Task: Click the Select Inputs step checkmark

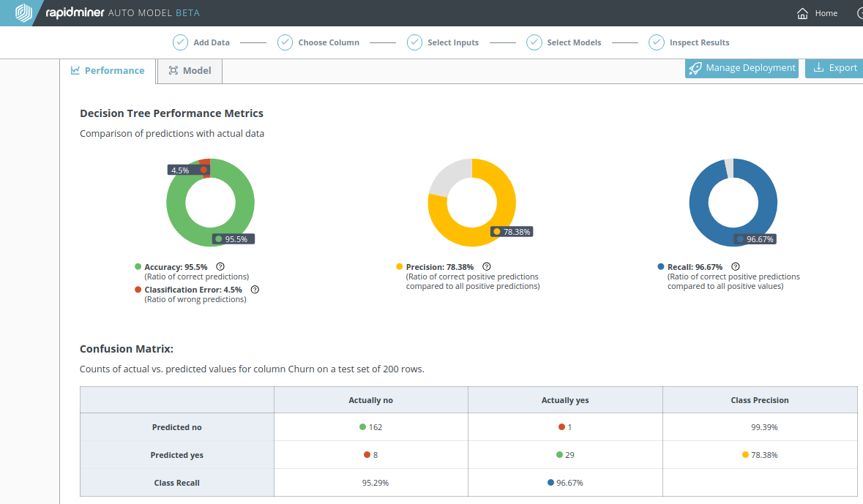Action: click(415, 42)
